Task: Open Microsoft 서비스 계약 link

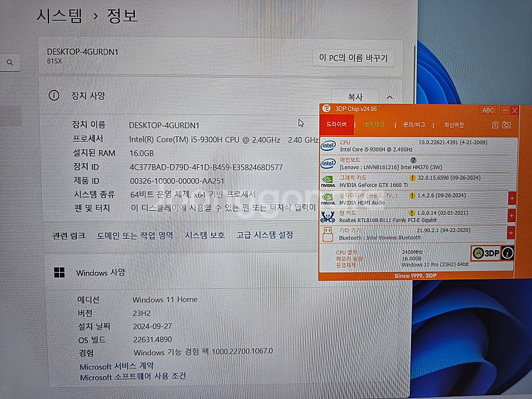Action: [x=117, y=366]
